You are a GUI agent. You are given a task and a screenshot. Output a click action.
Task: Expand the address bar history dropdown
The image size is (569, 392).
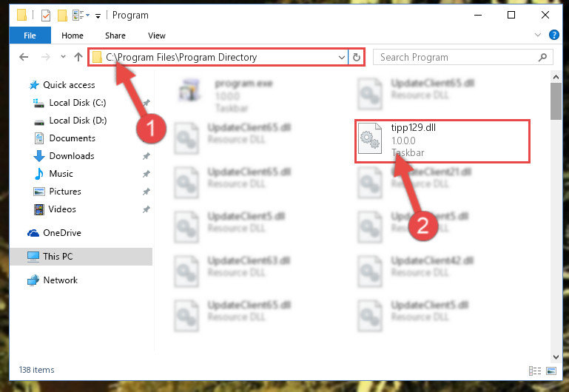pos(341,57)
